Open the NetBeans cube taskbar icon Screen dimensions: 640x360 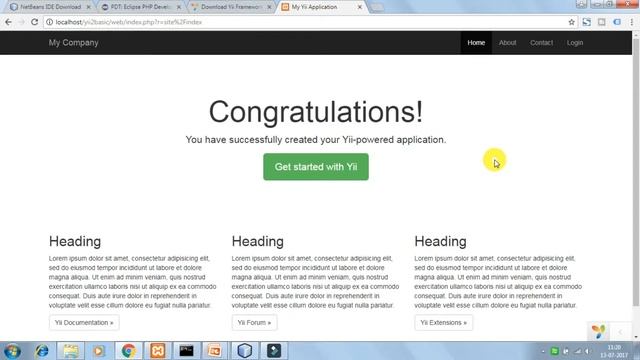tap(244, 351)
